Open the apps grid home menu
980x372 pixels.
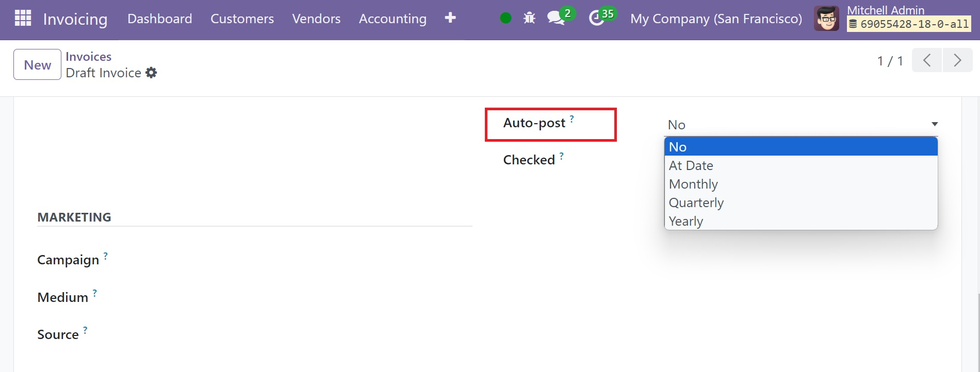click(23, 18)
